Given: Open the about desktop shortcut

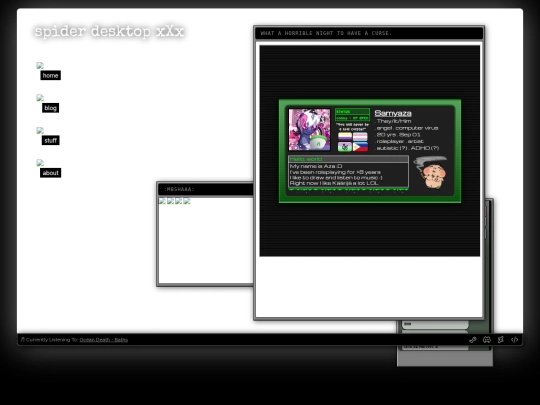Looking at the screenshot, I should click(50, 173).
